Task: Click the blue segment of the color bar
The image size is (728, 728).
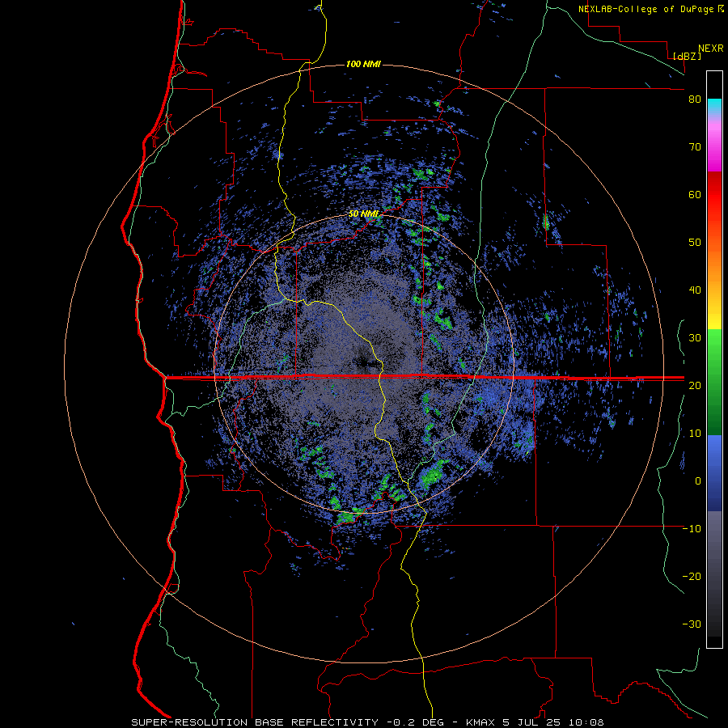Action: click(x=714, y=472)
